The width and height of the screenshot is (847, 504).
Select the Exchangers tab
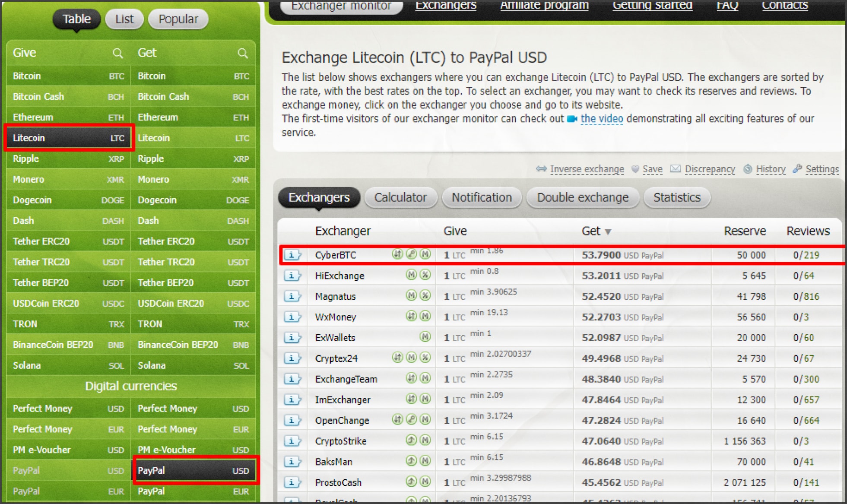pos(319,197)
